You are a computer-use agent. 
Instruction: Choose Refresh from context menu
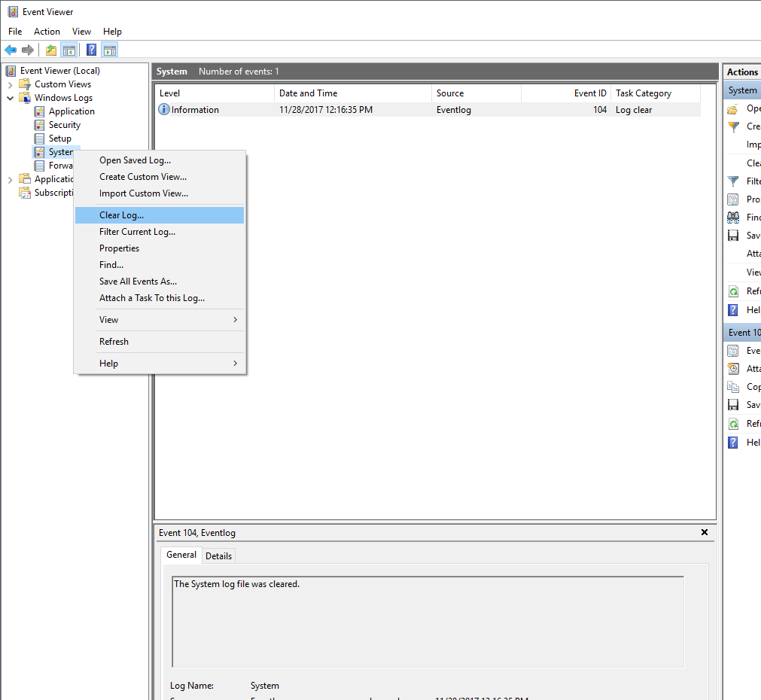click(x=160, y=341)
